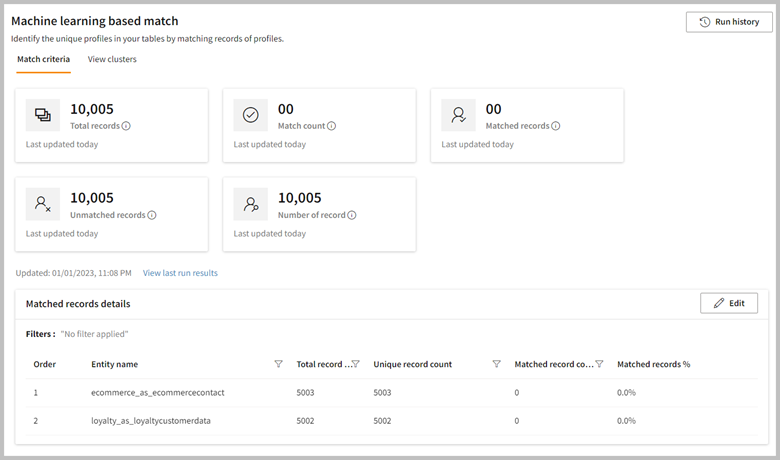The width and height of the screenshot is (780, 460).
Task: Click the Machine learning based match title
Action: coord(95,21)
